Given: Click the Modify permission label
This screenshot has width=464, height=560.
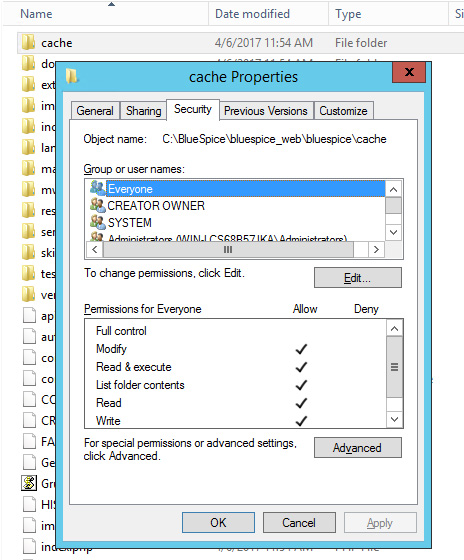Looking at the screenshot, I should (111, 349).
